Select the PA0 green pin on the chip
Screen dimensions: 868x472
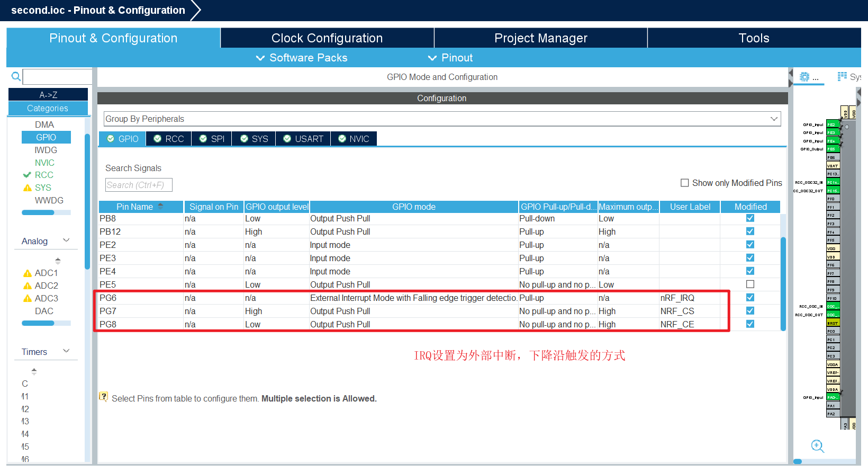point(833,397)
